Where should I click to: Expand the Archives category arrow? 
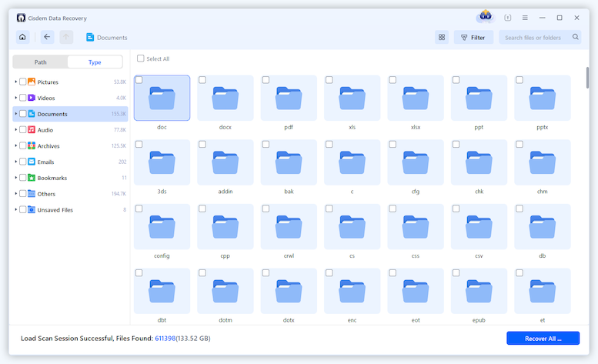pyautogui.click(x=15, y=145)
